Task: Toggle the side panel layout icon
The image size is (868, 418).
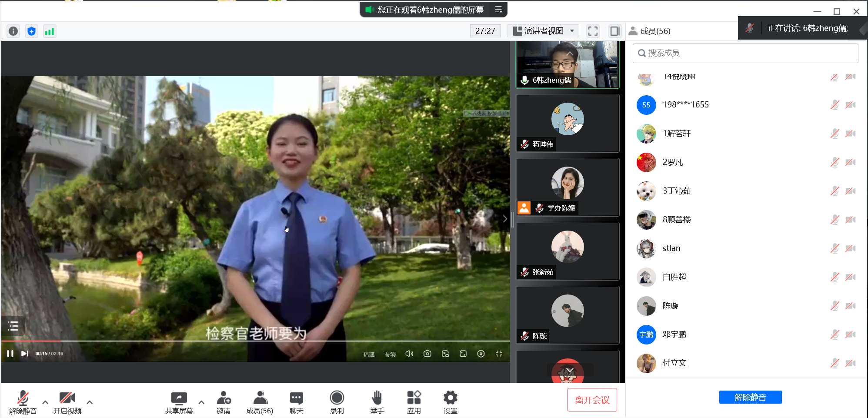Action: click(x=614, y=31)
